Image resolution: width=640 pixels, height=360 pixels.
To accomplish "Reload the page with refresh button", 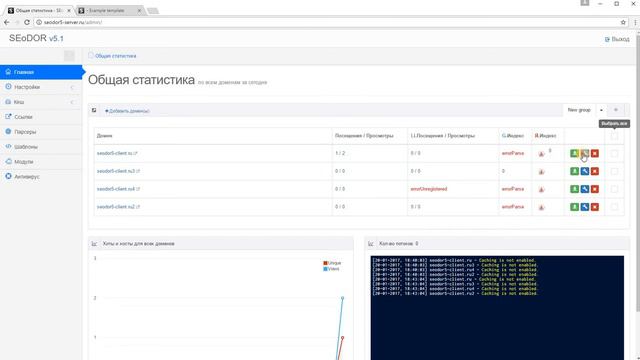I will (x=27, y=22).
